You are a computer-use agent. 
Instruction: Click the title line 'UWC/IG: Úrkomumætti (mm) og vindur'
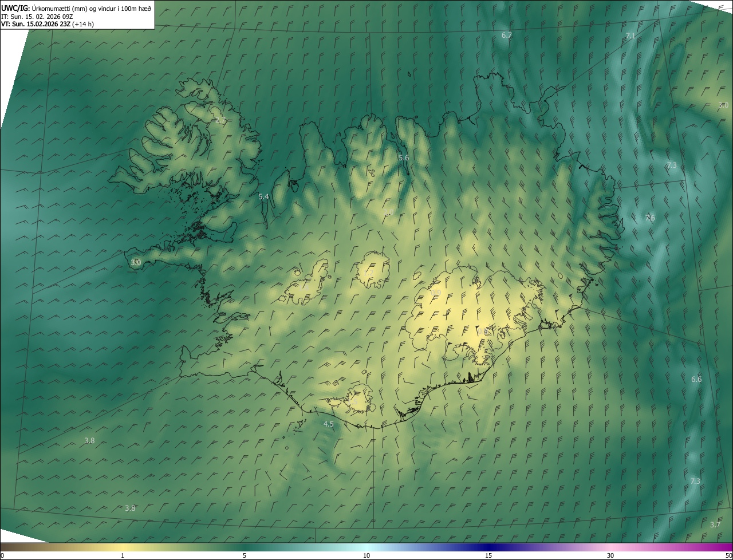coord(76,8)
